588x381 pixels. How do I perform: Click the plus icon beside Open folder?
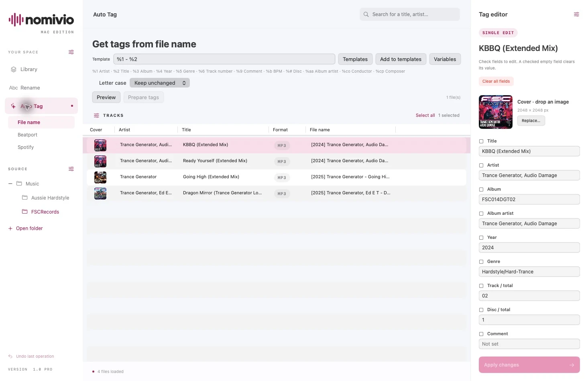pos(10,228)
